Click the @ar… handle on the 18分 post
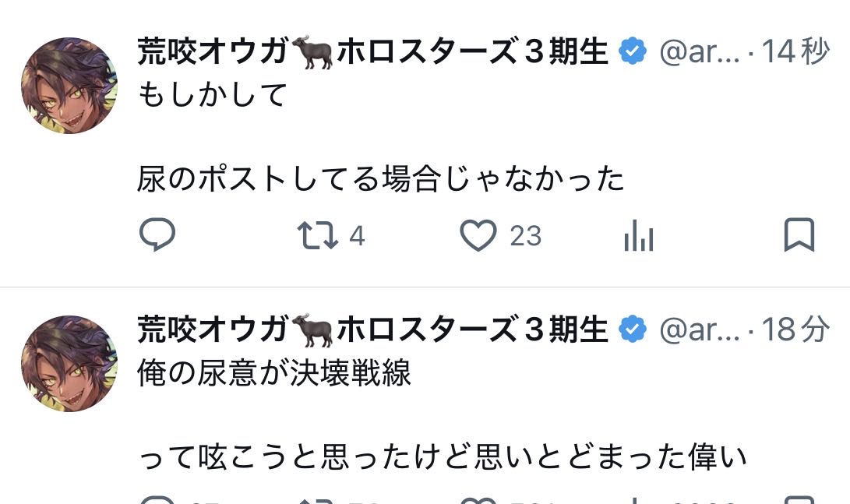The image size is (850, 504). click(699, 330)
